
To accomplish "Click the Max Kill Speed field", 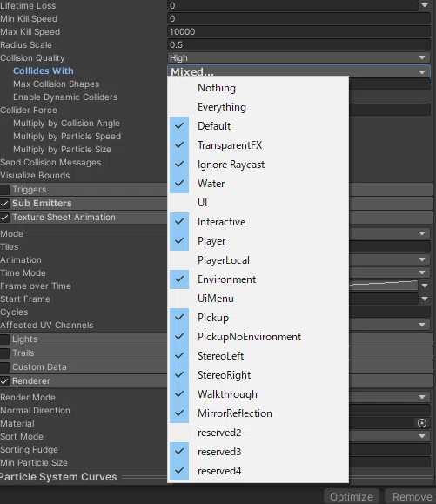I will click(x=298, y=32).
